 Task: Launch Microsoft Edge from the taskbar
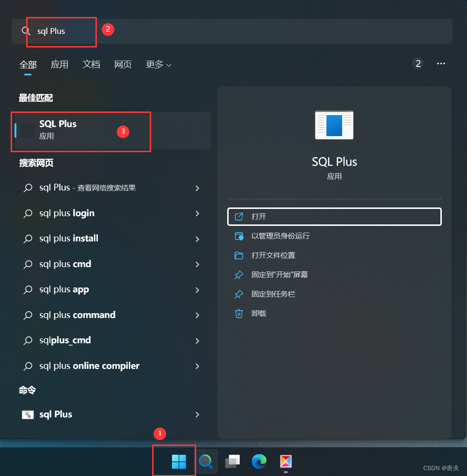point(259,461)
